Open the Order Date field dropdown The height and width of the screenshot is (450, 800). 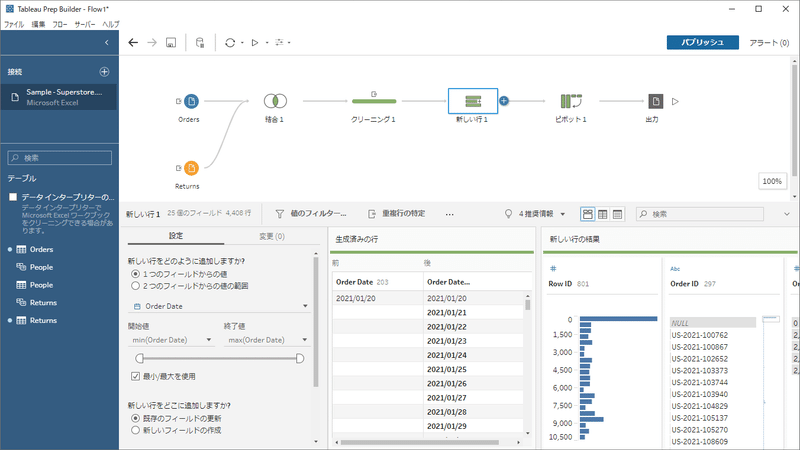219,306
